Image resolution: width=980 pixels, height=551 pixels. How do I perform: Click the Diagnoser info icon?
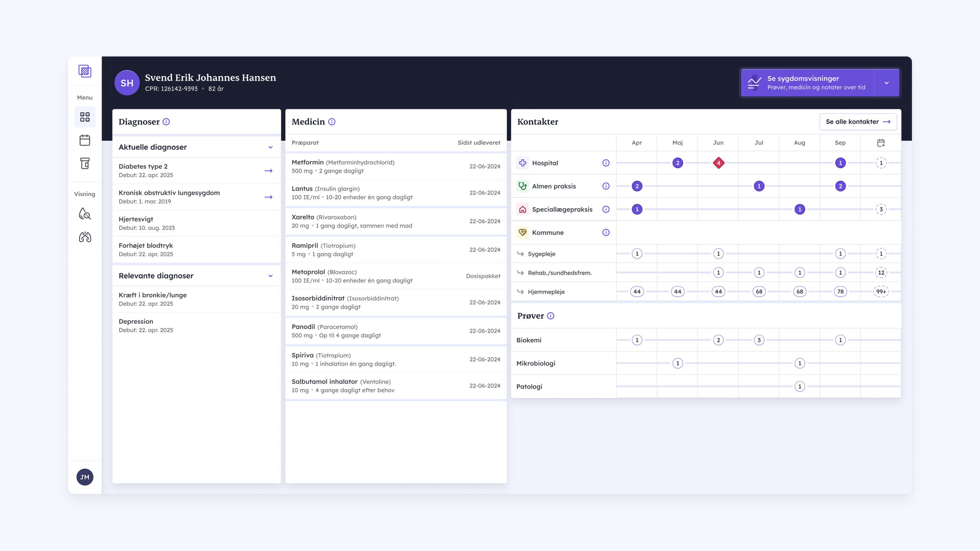coord(166,122)
